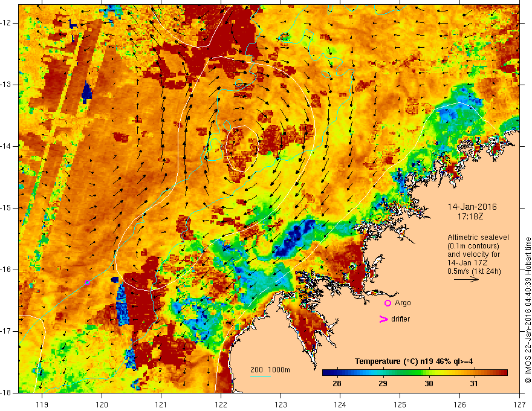Click the '14-Jan 17Z' caption line
Image resolution: width=532 pixels, height=411 pixels.
(467, 262)
